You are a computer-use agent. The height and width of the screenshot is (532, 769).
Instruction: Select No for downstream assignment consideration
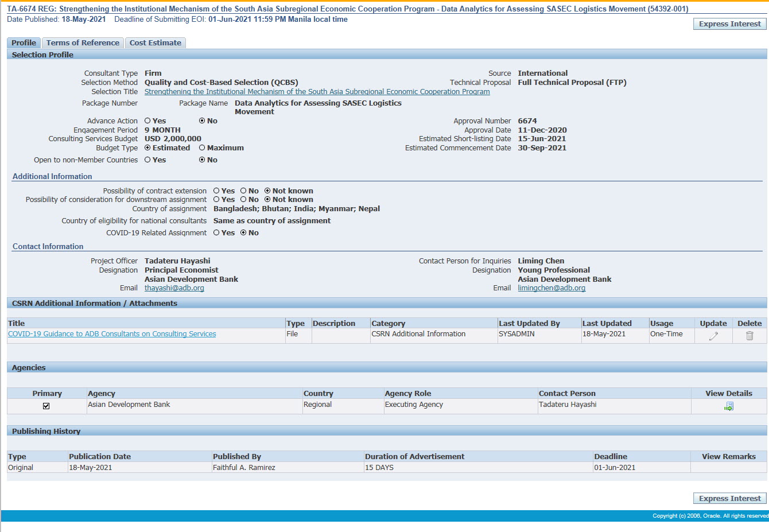pos(243,200)
